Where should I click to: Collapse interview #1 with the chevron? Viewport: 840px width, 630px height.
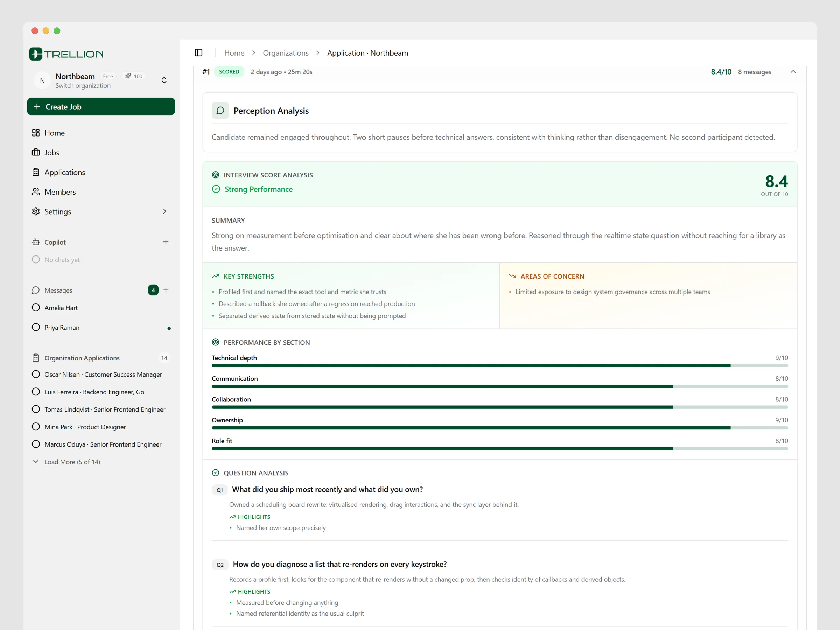pos(793,72)
